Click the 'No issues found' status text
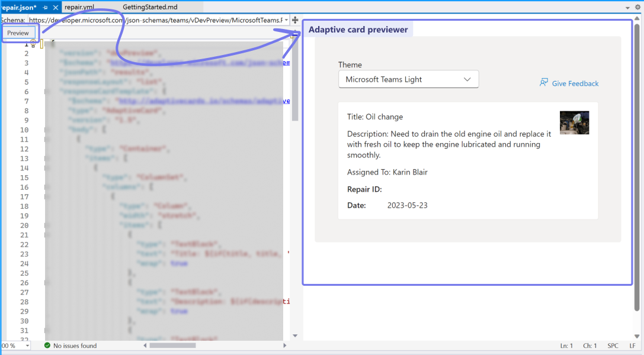The width and height of the screenshot is (644, 355). [x=75, y=346]
